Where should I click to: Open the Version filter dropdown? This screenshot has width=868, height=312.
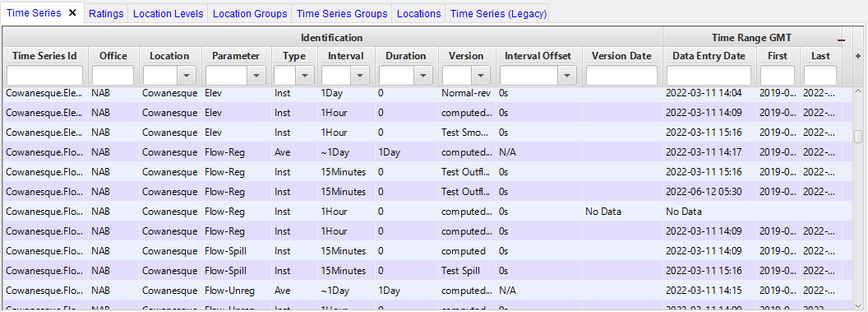[481, 76]
